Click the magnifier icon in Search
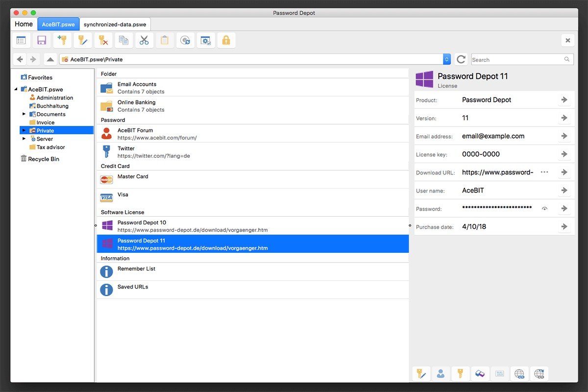The height and width of the screenshot is (392, 588). pyautogui.click(x=567, y=59)
